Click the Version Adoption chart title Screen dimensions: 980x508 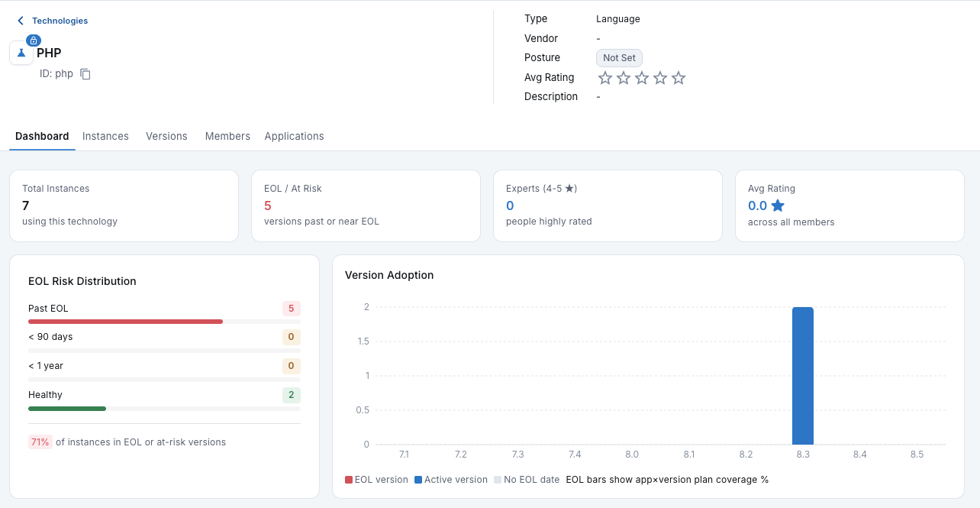click(x=389, y=275)
